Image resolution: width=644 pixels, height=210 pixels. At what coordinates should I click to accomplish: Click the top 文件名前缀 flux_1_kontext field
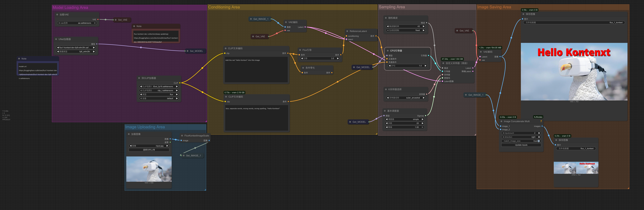coord(574,23)
